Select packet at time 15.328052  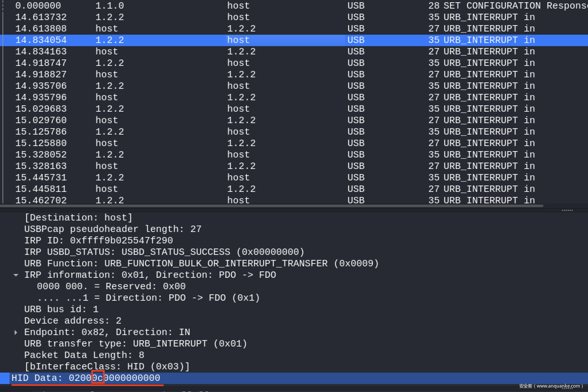point(41,155)
